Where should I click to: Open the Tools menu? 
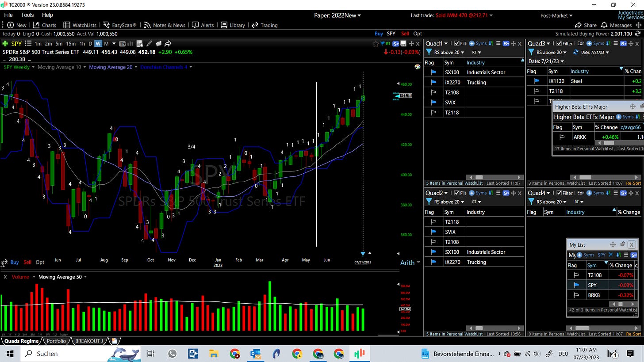27,15
